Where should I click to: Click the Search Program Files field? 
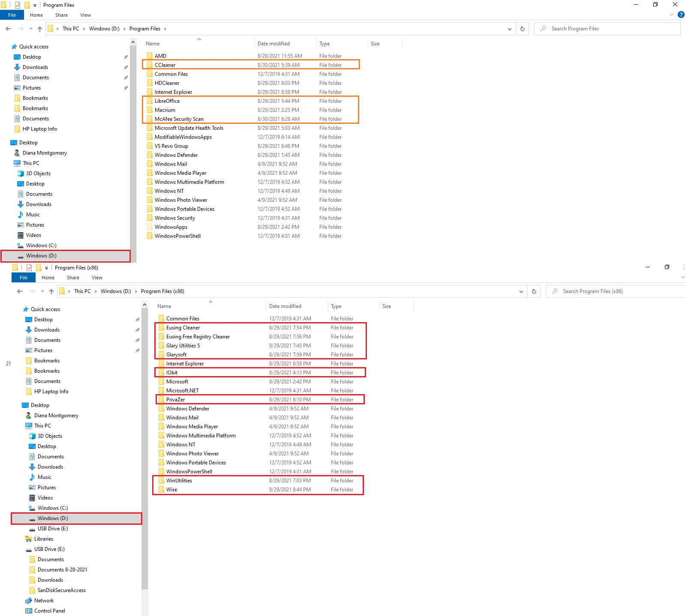click(x=607, y=29)
